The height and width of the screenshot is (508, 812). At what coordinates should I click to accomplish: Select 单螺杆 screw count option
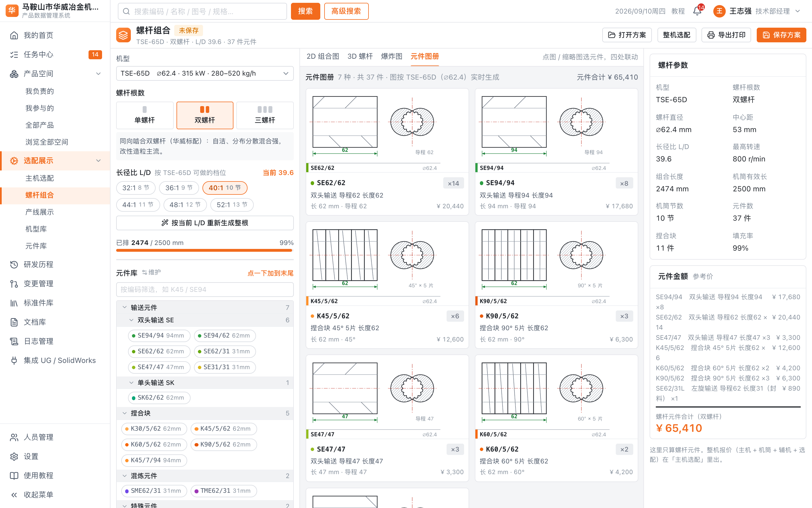pos(145,115)
